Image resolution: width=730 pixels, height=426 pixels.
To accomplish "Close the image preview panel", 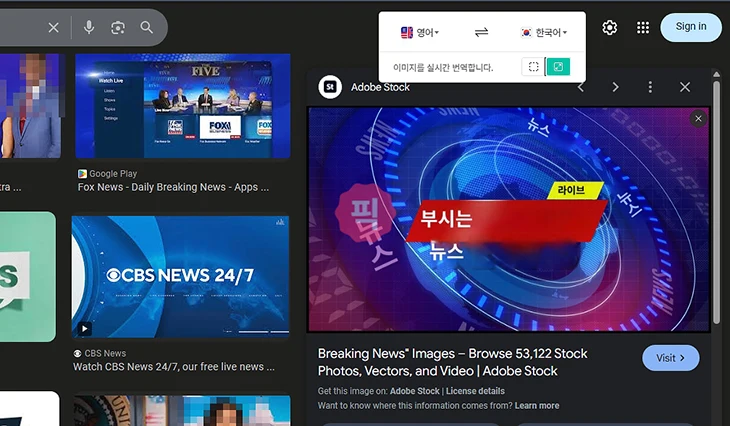I will [x=685, y=87].
